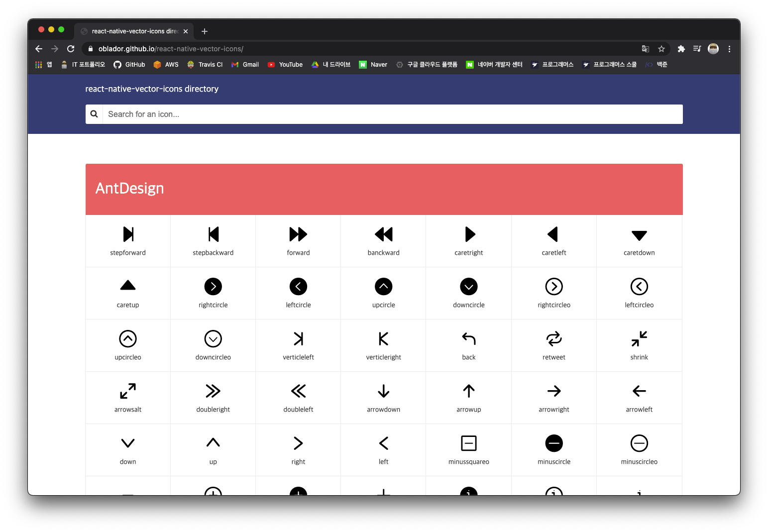Click the verticleright icon
This screenshot has height=532, width=768.
coord(383,338)
